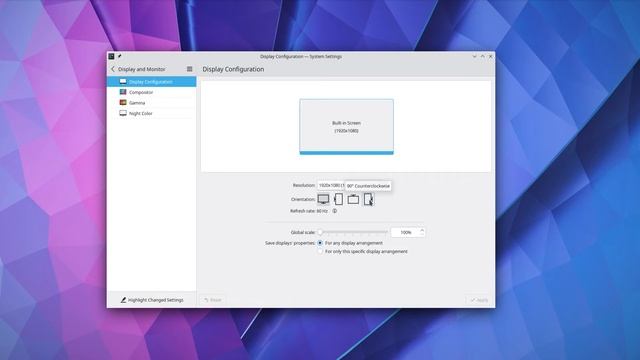Click Highlight Changed Settings button

(152, 300)
